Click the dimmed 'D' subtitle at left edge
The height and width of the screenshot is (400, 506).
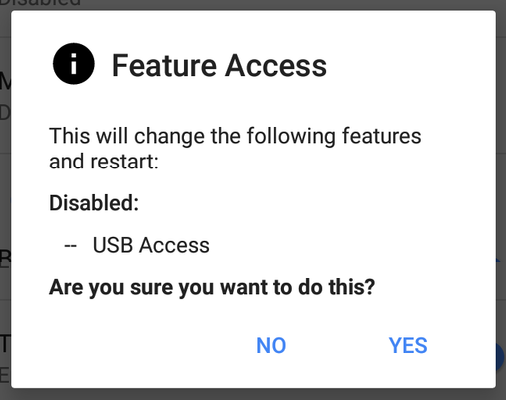click(x=5, y=113)
